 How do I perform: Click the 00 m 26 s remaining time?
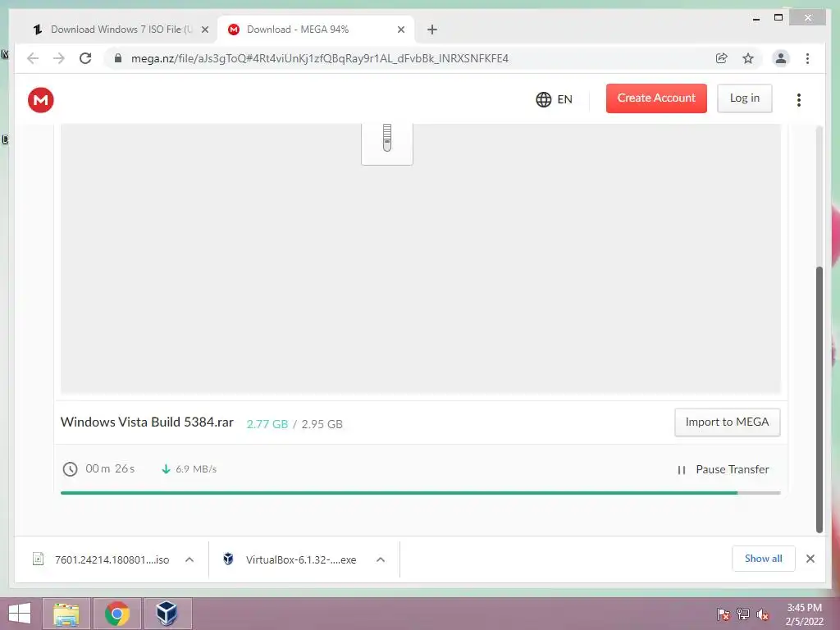110,468
